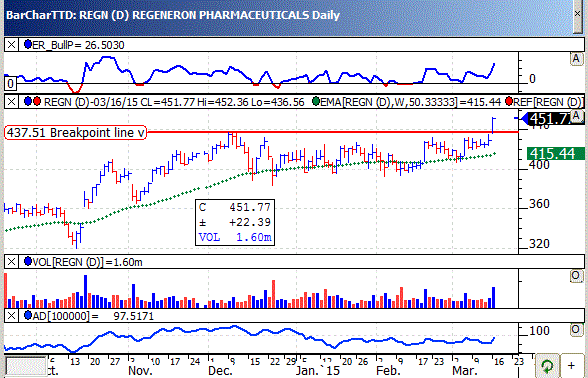Image resolution: width=588 pixels, height=378 pixels.
Task: Click the blue AD[100000] series marker
Action: click(28, 315)
